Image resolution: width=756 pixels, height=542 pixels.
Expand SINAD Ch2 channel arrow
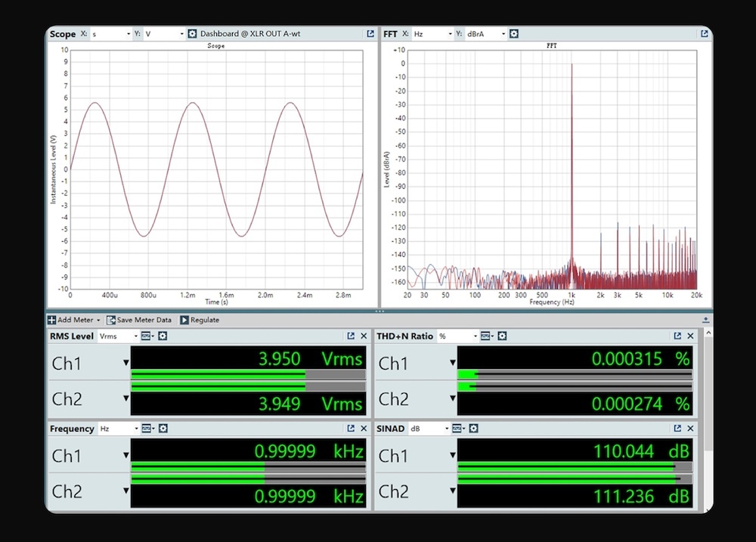(x=453, y=491)
